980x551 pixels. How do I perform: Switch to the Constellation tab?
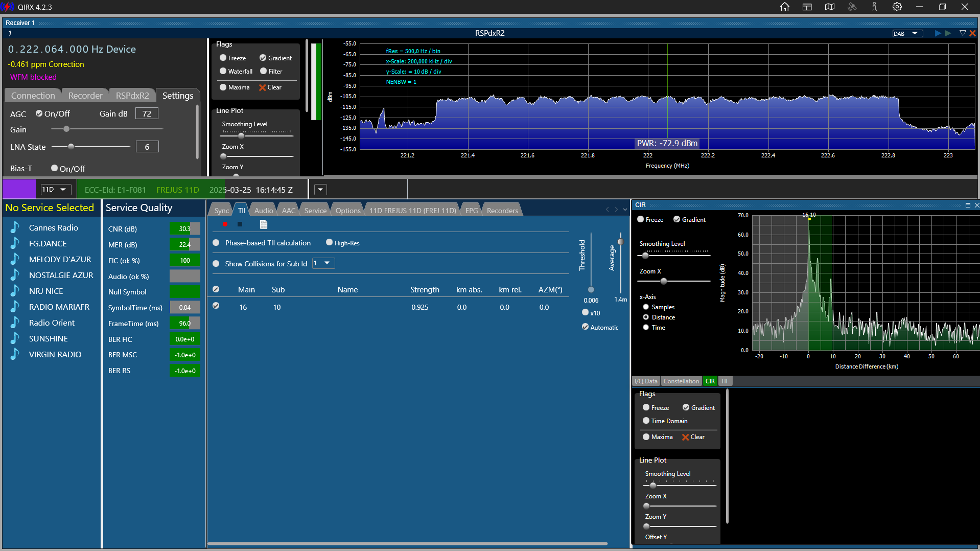tap(681, 381)
